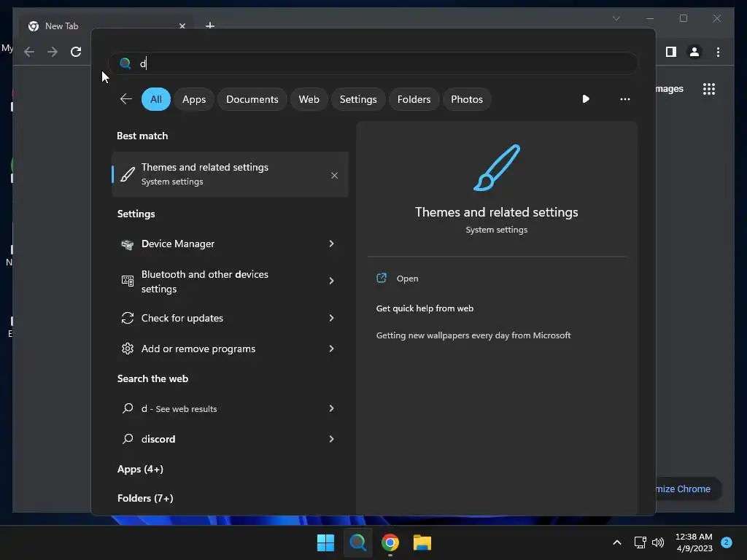Switch to the New Tab tab in Chrome

pos(106,26)
